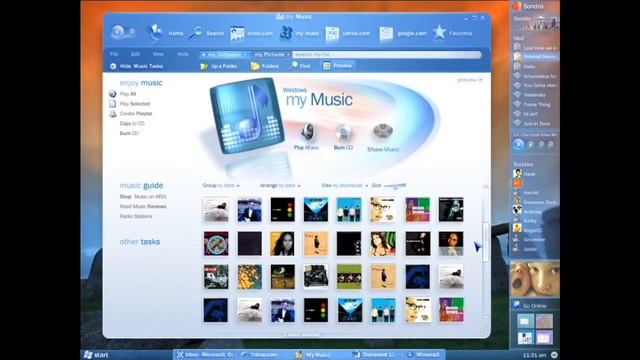
Task: Click the Burn CD disc icon in banner
Action: (343, 133)
